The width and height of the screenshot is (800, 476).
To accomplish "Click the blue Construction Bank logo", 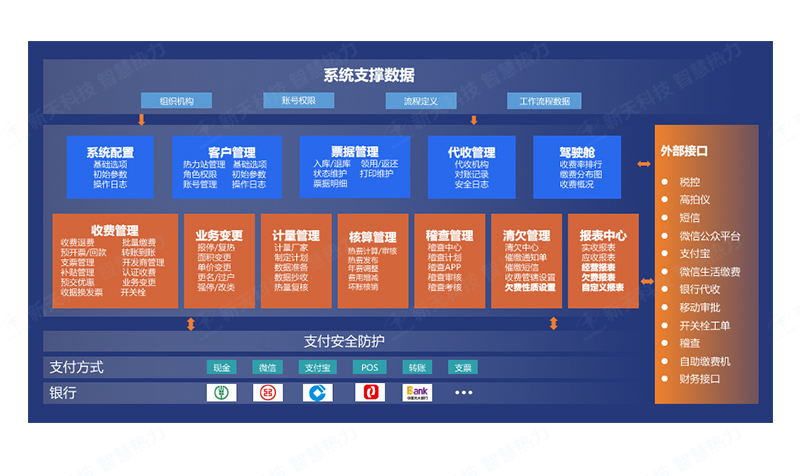I will point(318,393).
